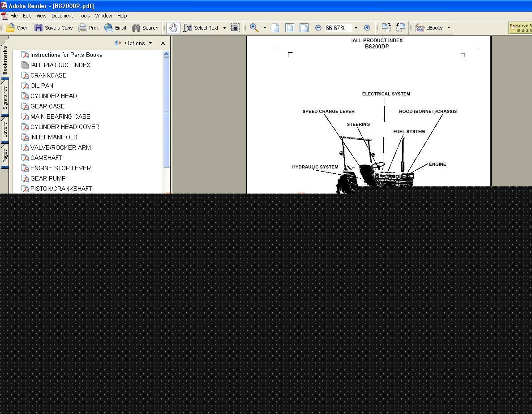532x414 pixels.
Task: Open the Help menu
Action: (122, 16)
